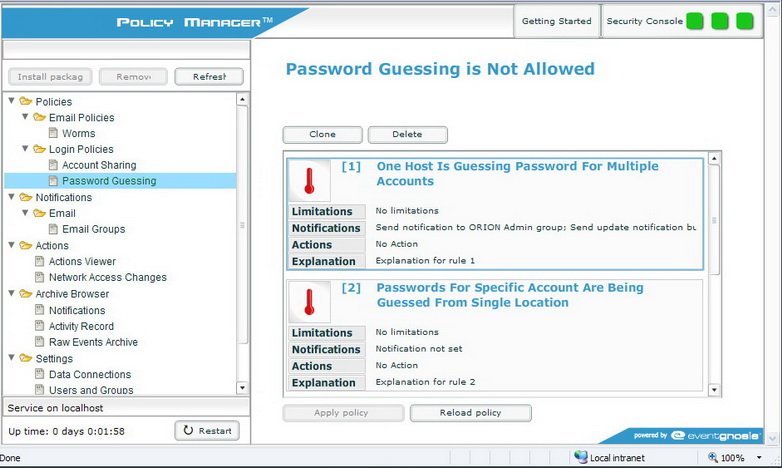Click 'Notification not set' in rule 2
The height and width of the screenshot is (468, 782).
click(x=418, y=349)
